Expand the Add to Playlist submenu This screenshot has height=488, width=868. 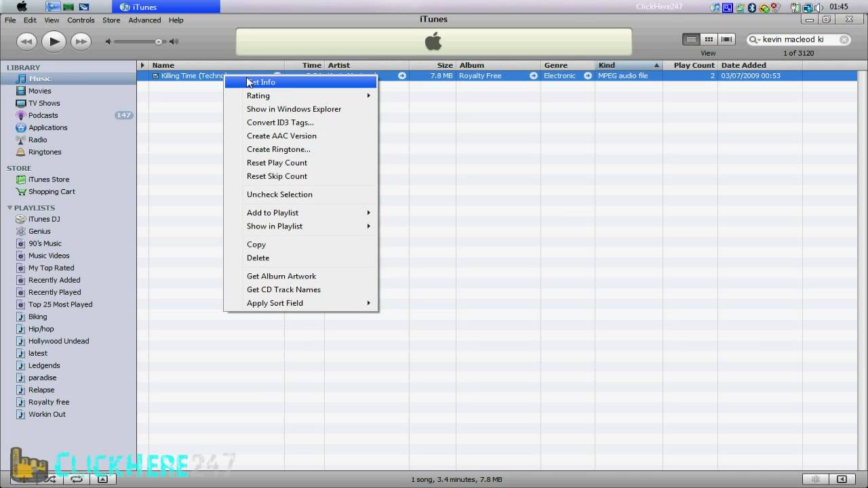(x=300, y=213)
